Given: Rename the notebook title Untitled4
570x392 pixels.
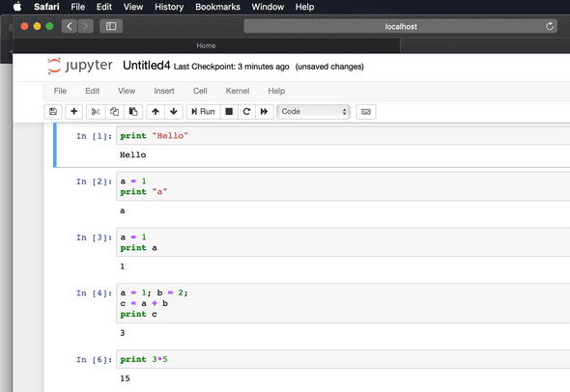Looking at the screenshot, I should click(146, 66).
